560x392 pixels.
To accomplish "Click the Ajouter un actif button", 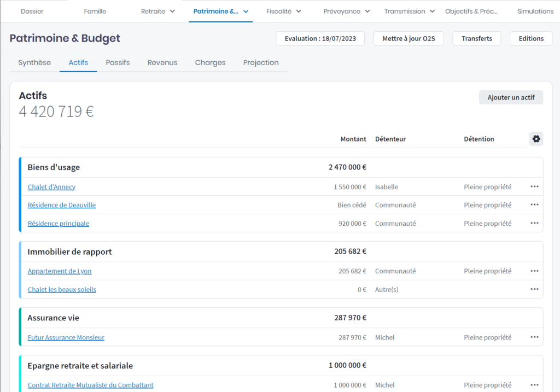I will 511,97.
